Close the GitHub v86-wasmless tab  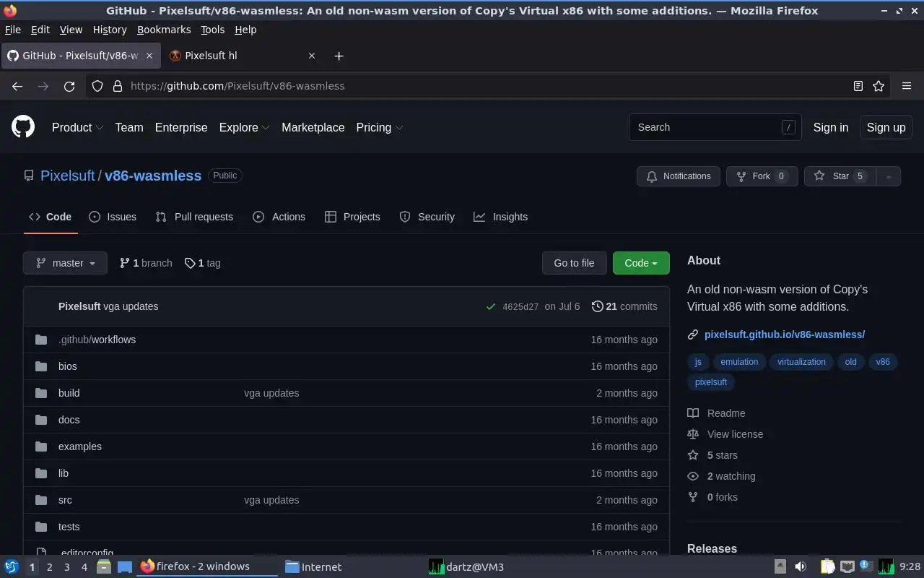click(149, 56)
